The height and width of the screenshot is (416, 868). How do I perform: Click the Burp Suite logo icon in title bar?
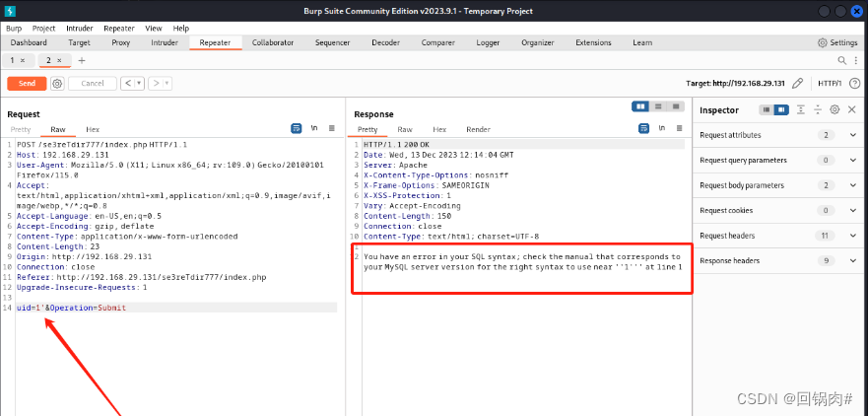[x=10, y=11]
